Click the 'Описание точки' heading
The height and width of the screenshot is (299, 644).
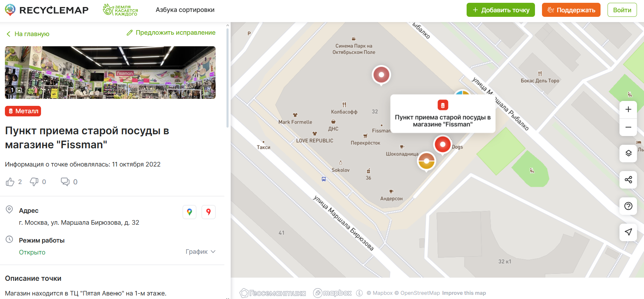33,278
